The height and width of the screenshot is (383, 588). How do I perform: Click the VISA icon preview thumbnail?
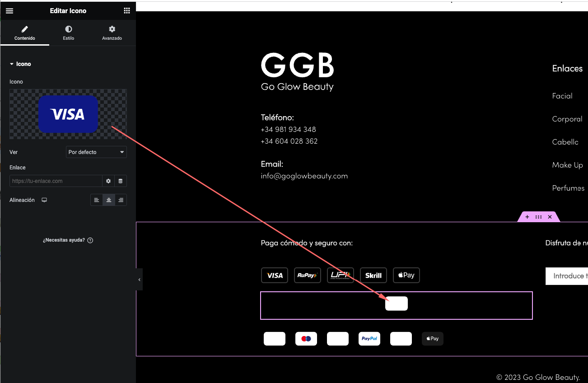coord(68,114)
